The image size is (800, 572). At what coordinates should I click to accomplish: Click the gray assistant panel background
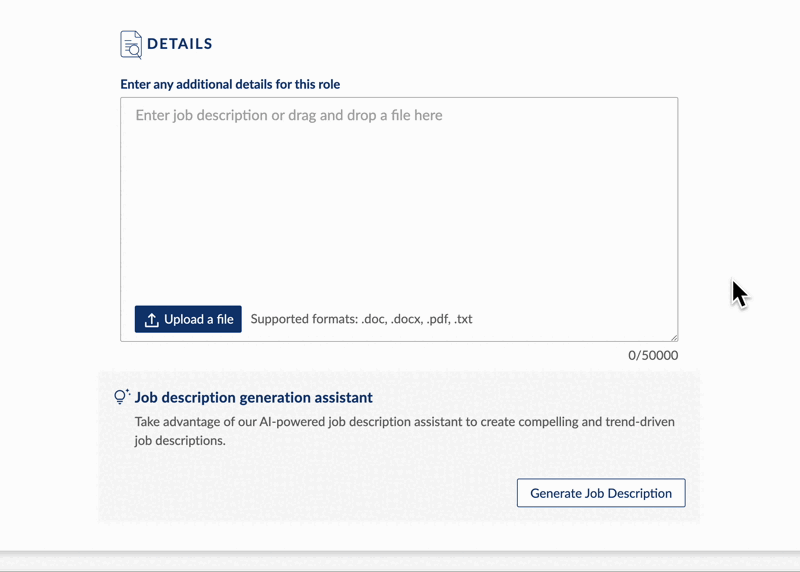pyautogui.click(x=306, y=490)
